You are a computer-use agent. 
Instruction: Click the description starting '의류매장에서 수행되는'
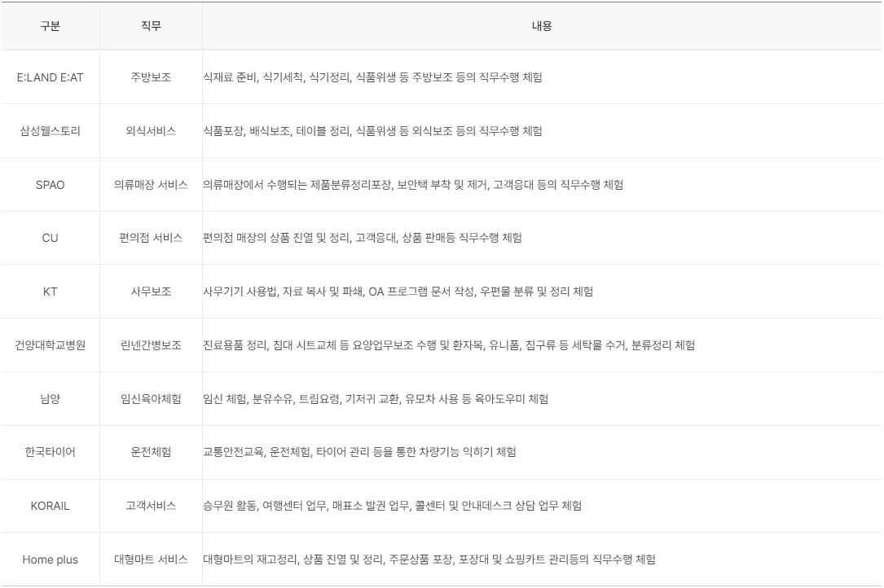pyautogui.click(x=413, y=185)
